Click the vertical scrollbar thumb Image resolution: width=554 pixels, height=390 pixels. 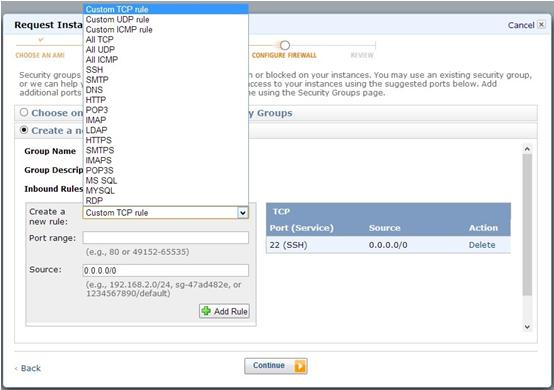point(527,225)
